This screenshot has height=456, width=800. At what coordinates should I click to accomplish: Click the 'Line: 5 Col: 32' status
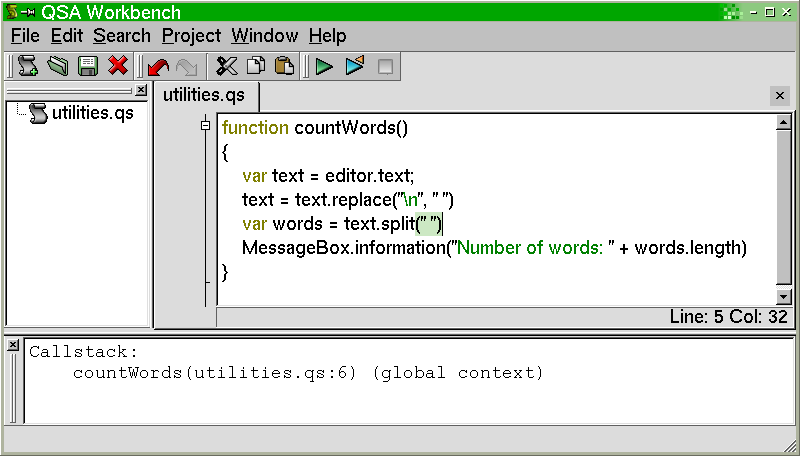(x=729, y=317)
